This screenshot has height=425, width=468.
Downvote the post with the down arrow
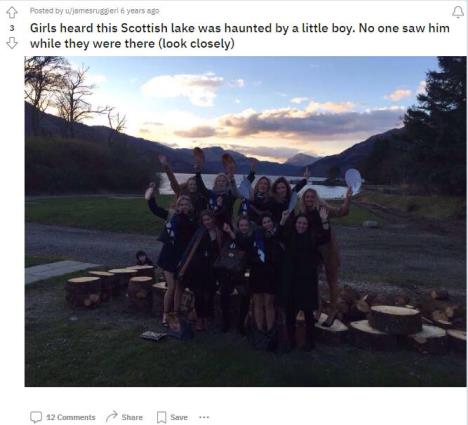(12, 43)
